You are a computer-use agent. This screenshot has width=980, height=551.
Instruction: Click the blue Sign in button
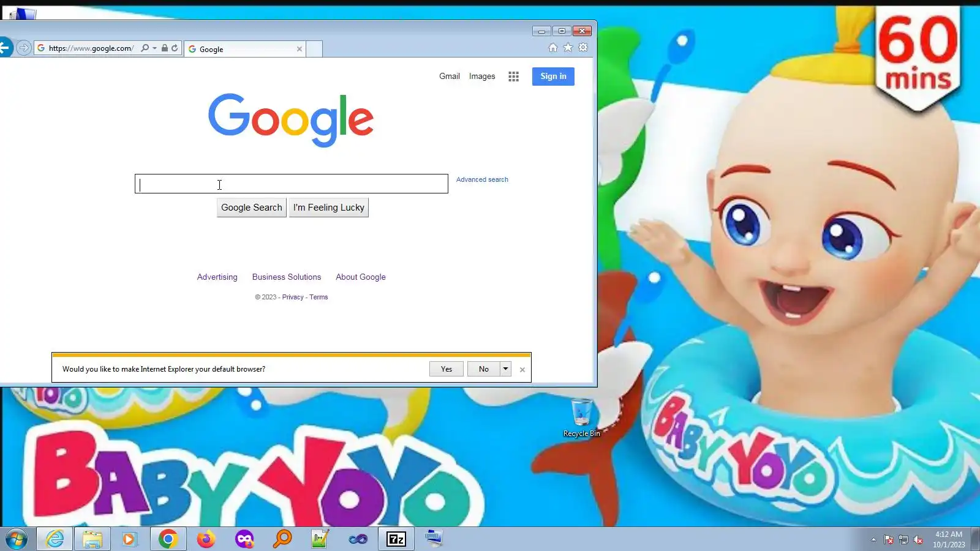[553, 76]
